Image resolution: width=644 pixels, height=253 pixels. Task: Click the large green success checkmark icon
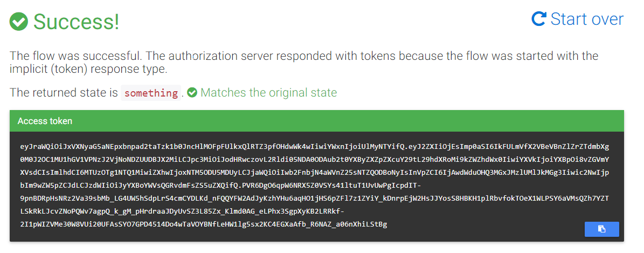point(19,22)
